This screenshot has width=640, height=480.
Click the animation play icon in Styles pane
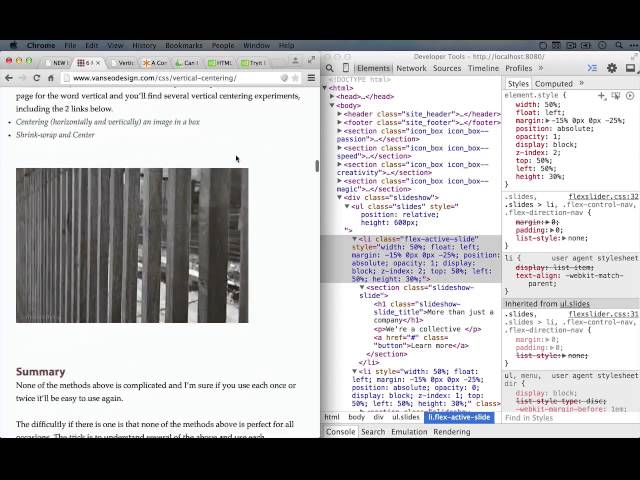point(630,96)
